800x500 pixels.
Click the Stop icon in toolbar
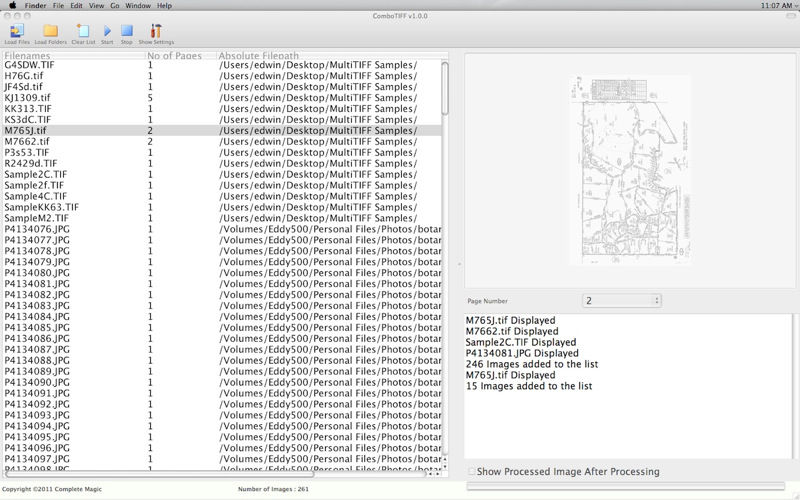click(127, 31)
